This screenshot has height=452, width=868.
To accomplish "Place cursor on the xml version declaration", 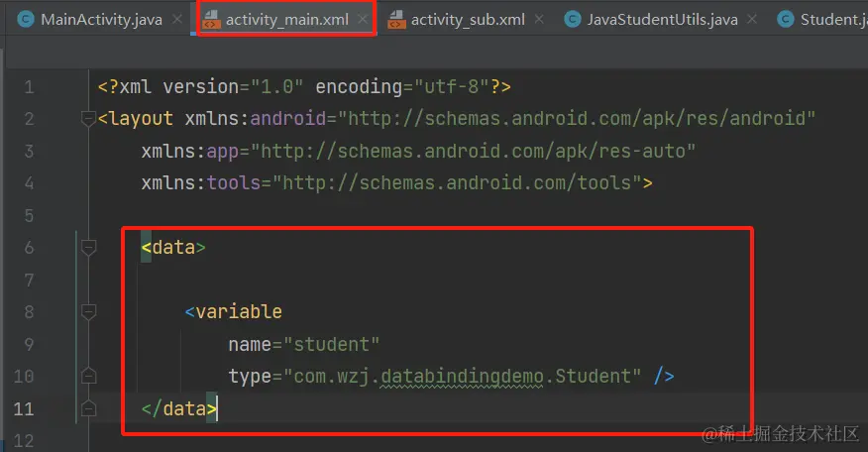I will [304, 87].
